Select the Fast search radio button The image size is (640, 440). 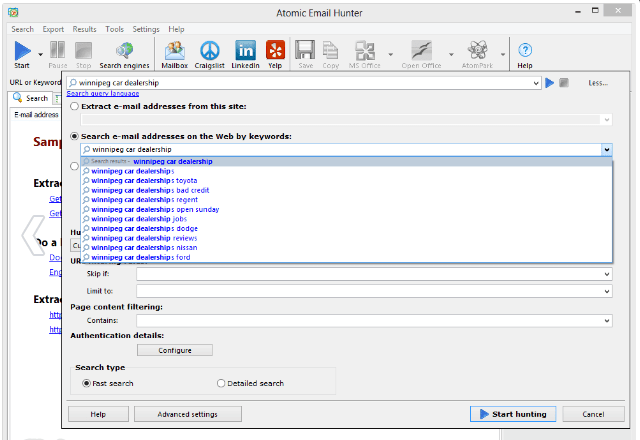point(86,383)
